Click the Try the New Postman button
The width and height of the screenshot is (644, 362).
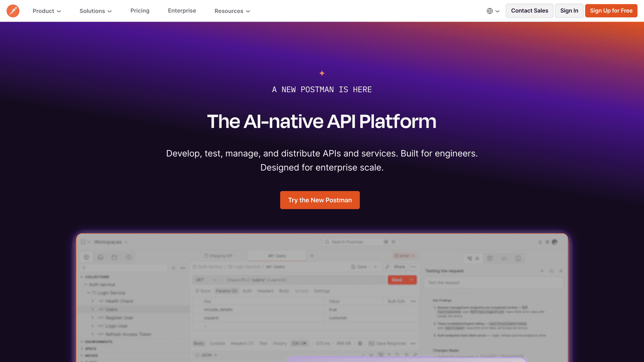(320, 200)
